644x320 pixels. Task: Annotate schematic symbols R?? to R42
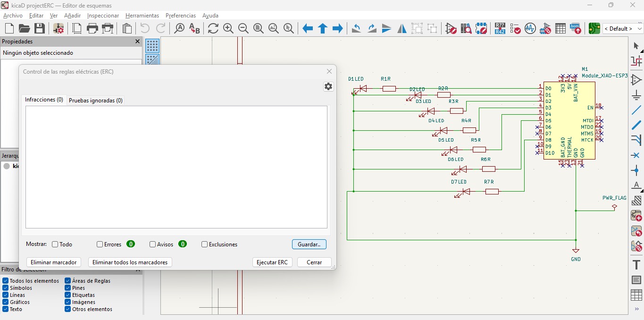[x=500, y=28]
